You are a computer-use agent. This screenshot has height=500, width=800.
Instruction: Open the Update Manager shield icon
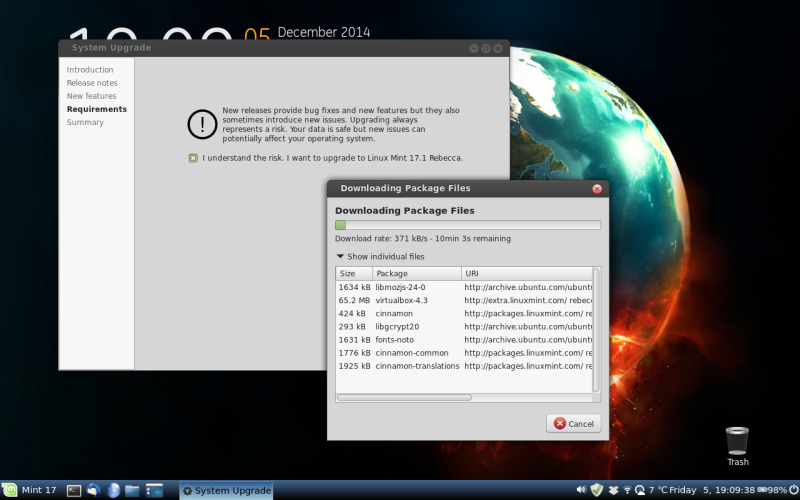(596, 490)
